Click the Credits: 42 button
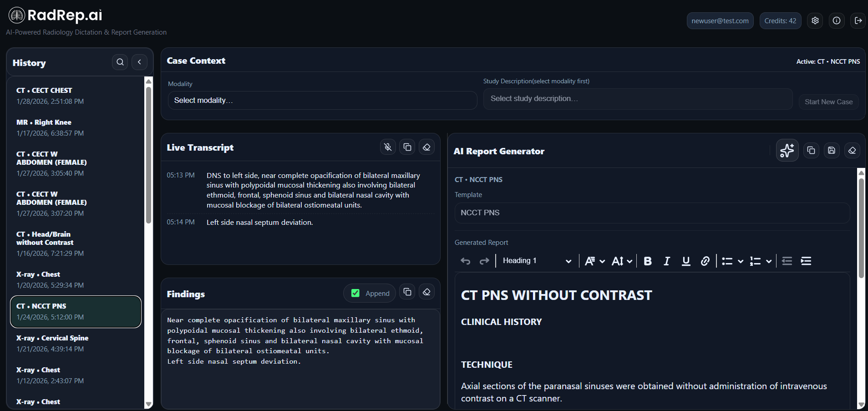Screen dimensions: 868x411 click(x=780, y=20)
